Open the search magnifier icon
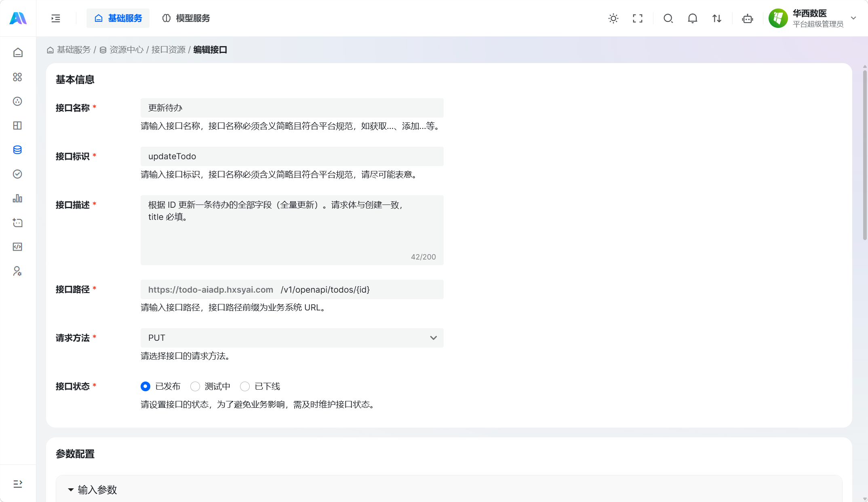The image size is (868, 502). (x=668, y=18)
